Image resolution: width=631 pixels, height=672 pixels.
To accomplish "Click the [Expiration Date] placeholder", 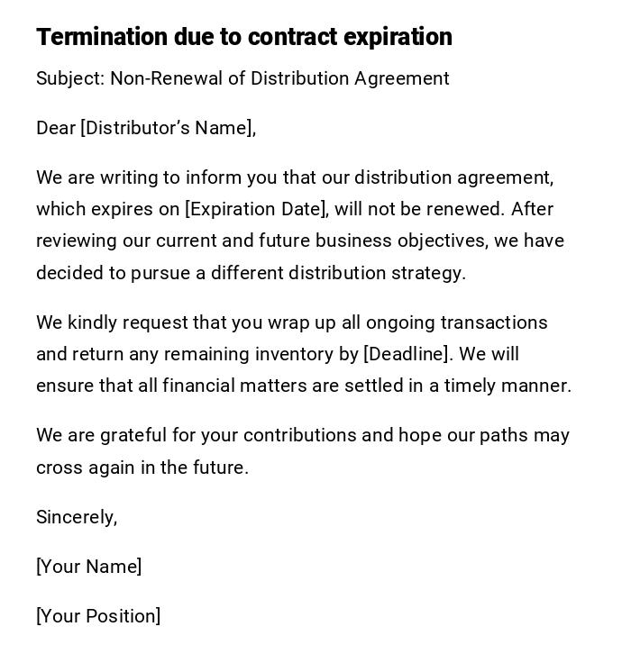I will coord(256,209).
